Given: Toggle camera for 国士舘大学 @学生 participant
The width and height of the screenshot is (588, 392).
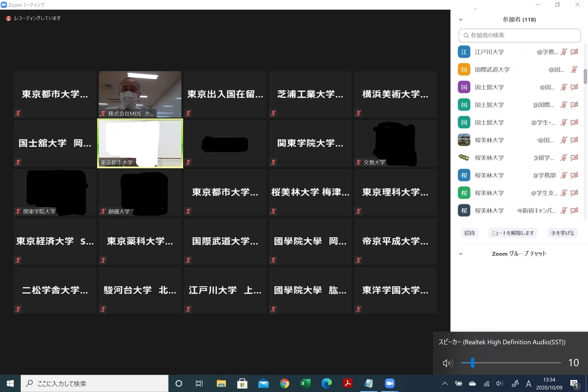Looking at the screenshot, I should click(x=574, y=122).
